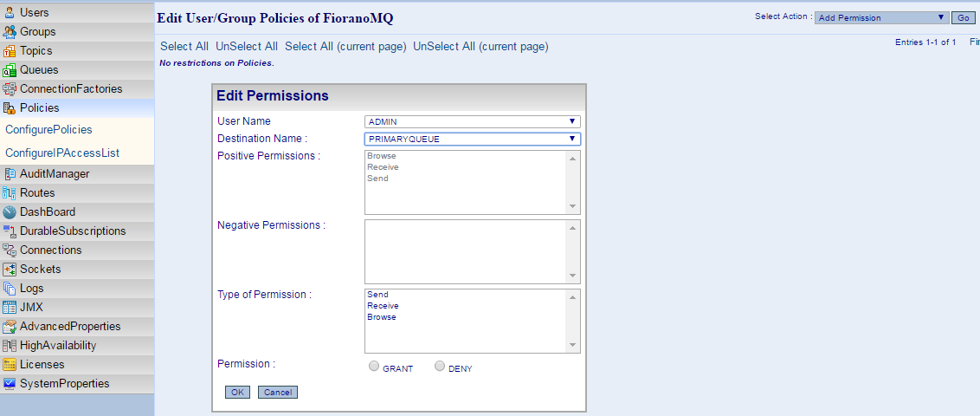
Task: Open the ConfigureIPAccessList submenu item
Action: [62, 153]
